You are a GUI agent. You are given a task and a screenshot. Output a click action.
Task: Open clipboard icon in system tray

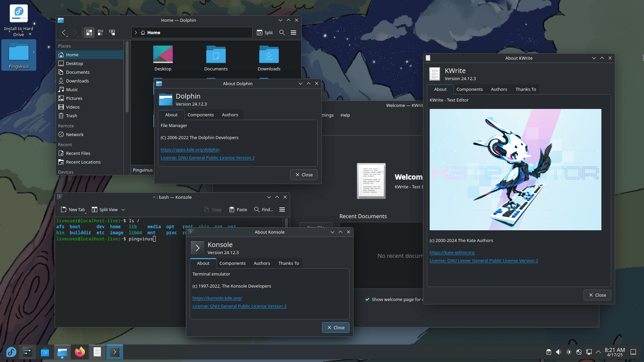click(x=548, y=352)
